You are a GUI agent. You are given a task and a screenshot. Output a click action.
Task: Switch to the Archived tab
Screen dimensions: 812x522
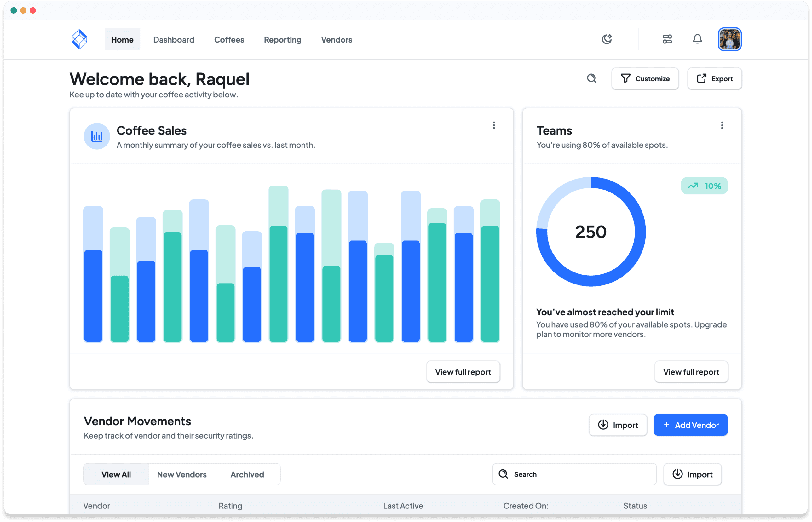(x=247, y=474)
